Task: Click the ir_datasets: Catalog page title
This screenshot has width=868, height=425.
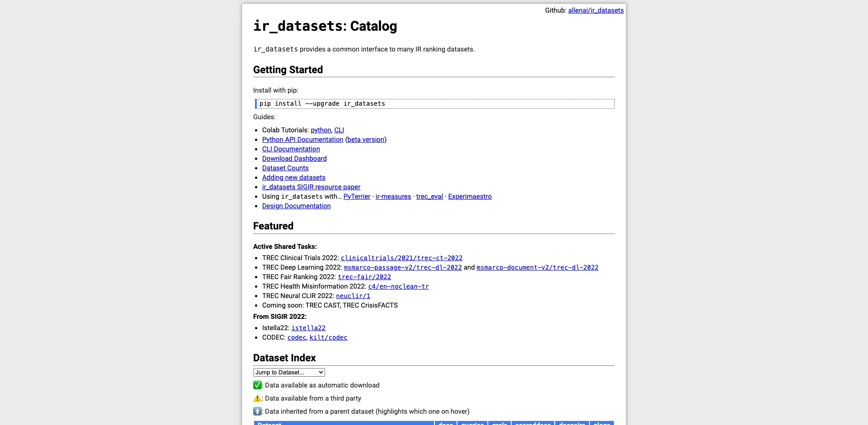Action: point(325,26)
